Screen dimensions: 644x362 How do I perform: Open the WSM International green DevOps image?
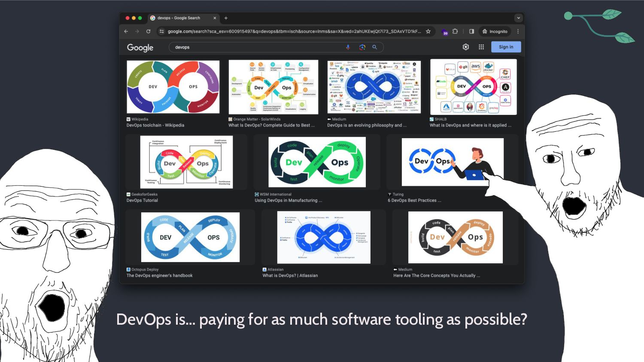click(x=317, y=162)
